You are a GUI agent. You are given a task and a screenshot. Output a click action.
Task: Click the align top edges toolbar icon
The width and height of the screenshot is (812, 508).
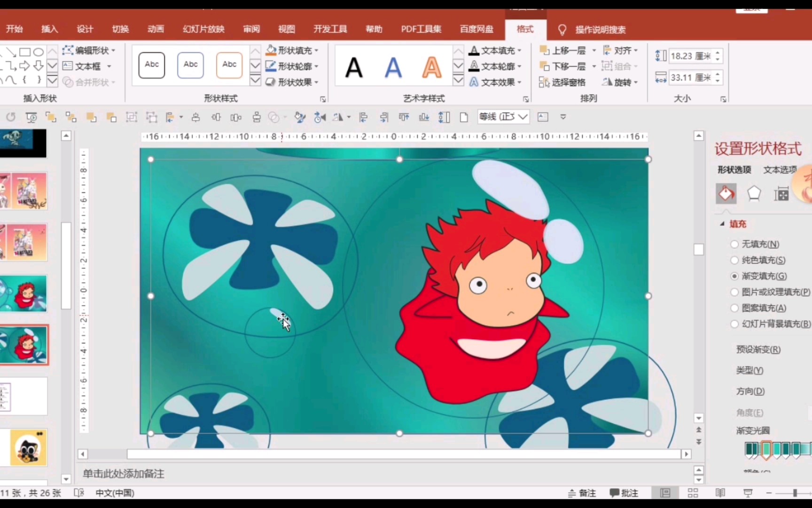(x=404, y=117)
